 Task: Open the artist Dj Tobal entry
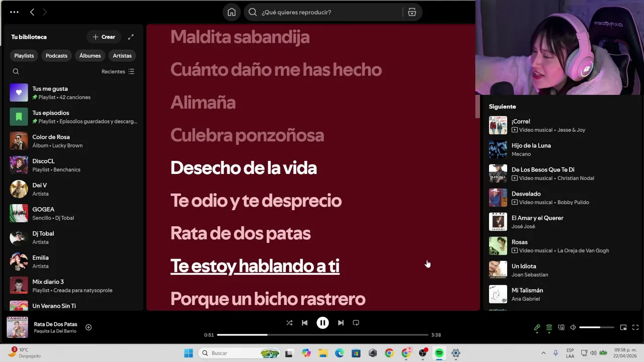(73, 237)
